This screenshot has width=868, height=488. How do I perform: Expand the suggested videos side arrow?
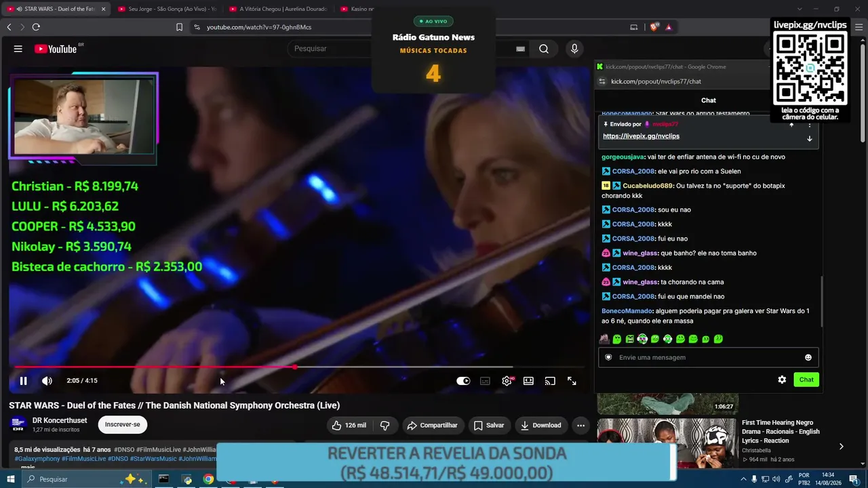(841, 447)
